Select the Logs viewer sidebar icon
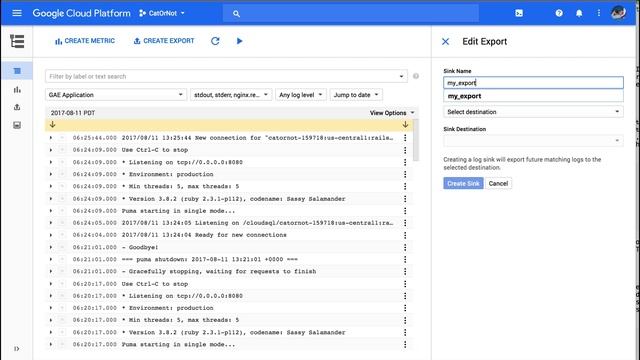640x360 pixels. [17, 71]
